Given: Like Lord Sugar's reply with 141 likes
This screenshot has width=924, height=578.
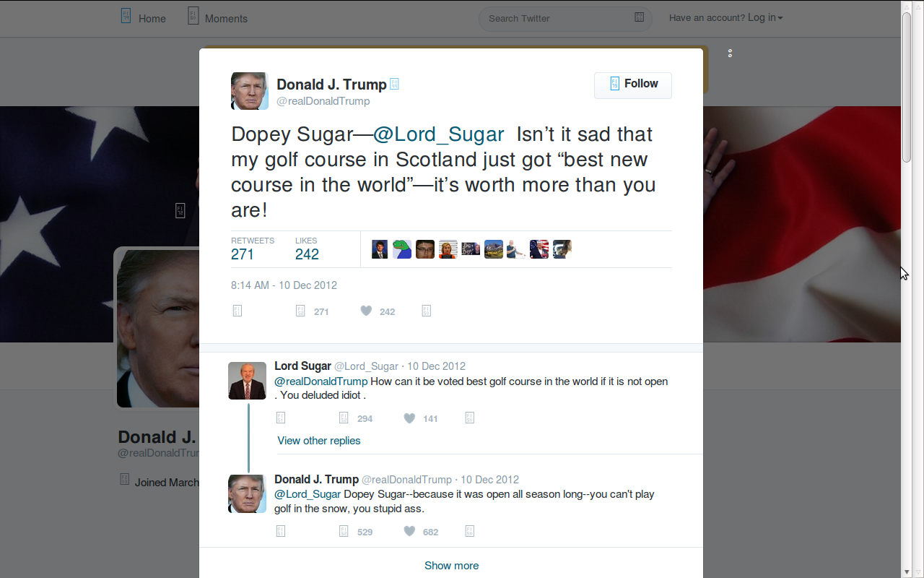Looking at the screenshot, I should 409,418.
